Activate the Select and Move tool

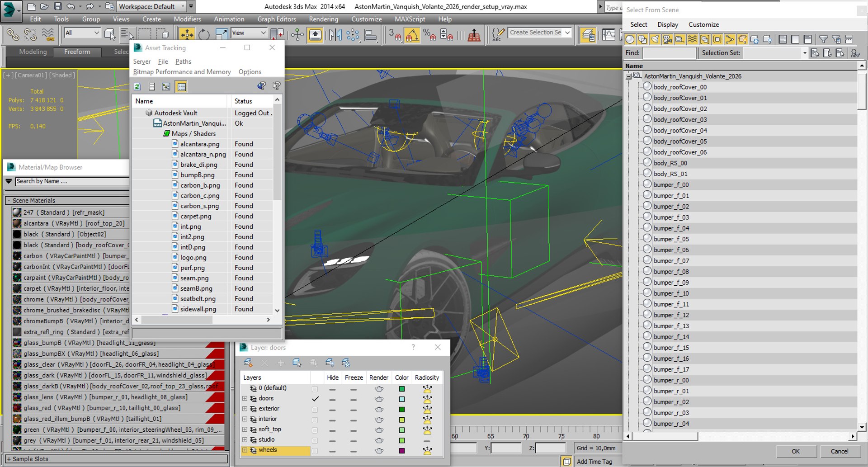coord(187,34)
